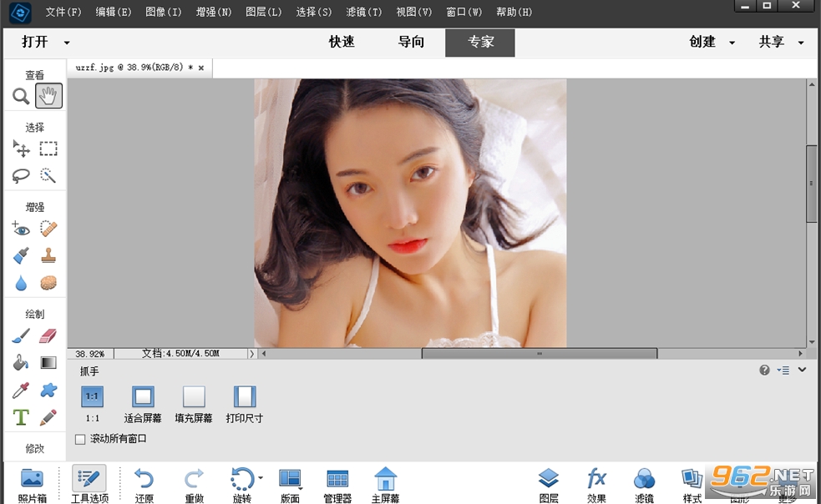Click the horizontal scrollbar thumb
This screenshot has width=821, height=504.
[x=540, y=354]
